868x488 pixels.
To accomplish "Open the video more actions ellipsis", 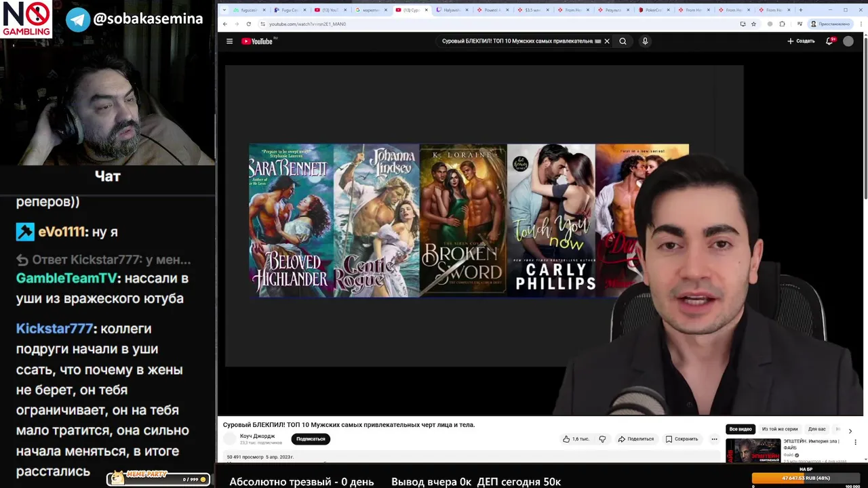I will (714, 439).
